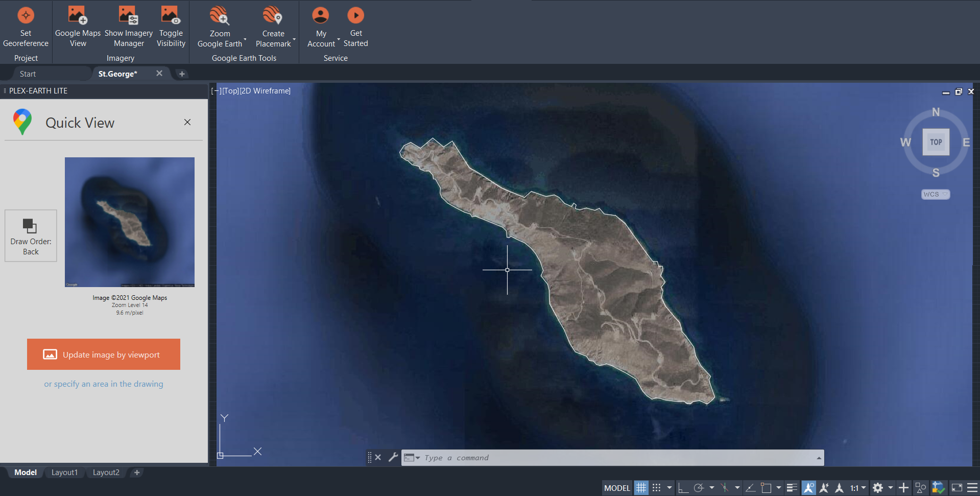Expand Zoom Google Earth dropdown arrow
The height and width of the screenshot is (496, 980).
click(245, 40)
